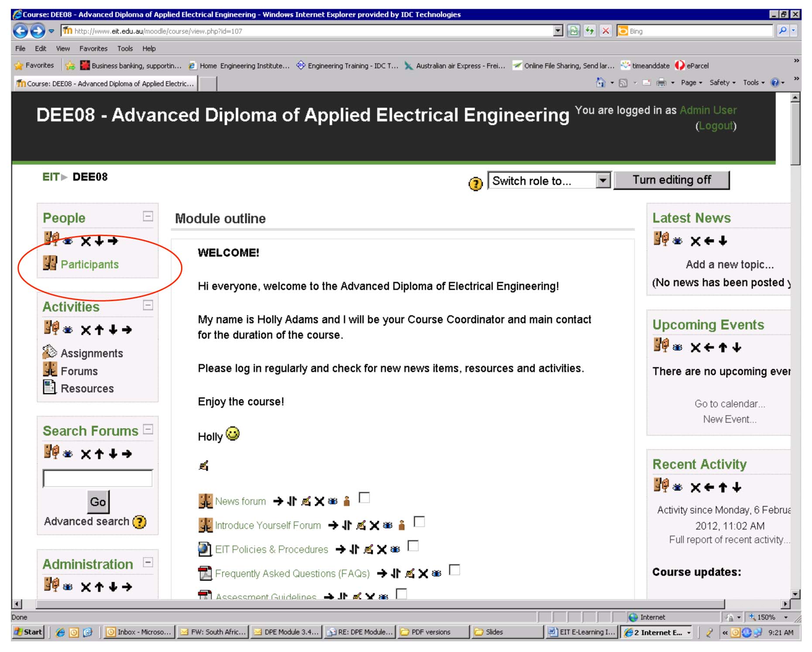Viewport: 812px width, 652px height.
Task: Hide People block with eye icon
Action: [x=68, y=241]
